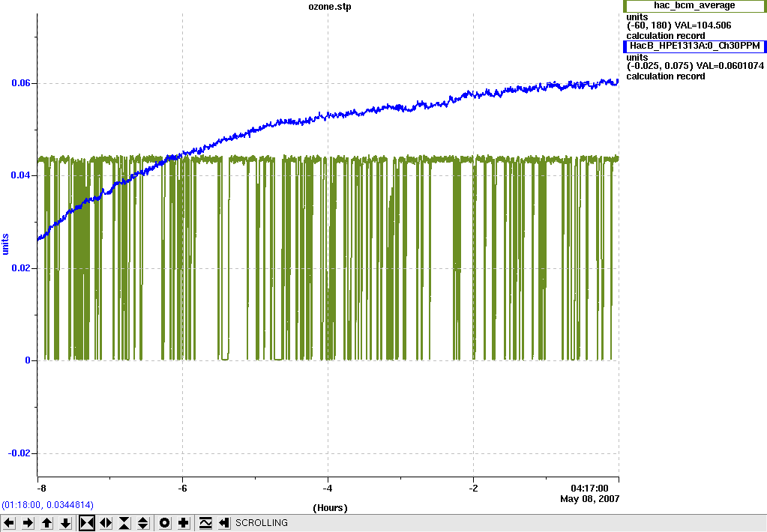Click the 0.06 y-axis tick label

point(21,83)
